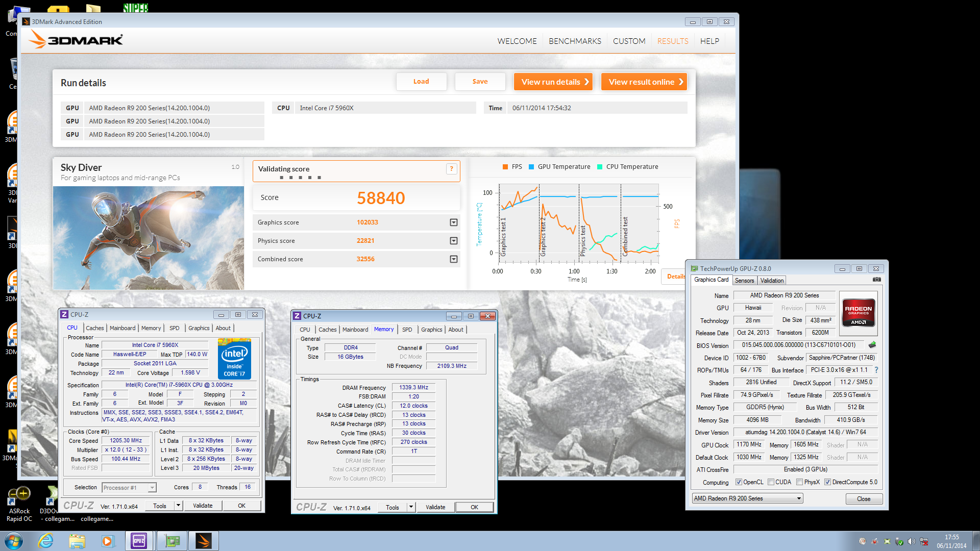This screenshot has width=980, height=551.
Task: Click the Memory CPU-Z window title icon
Action: point(297,316)
